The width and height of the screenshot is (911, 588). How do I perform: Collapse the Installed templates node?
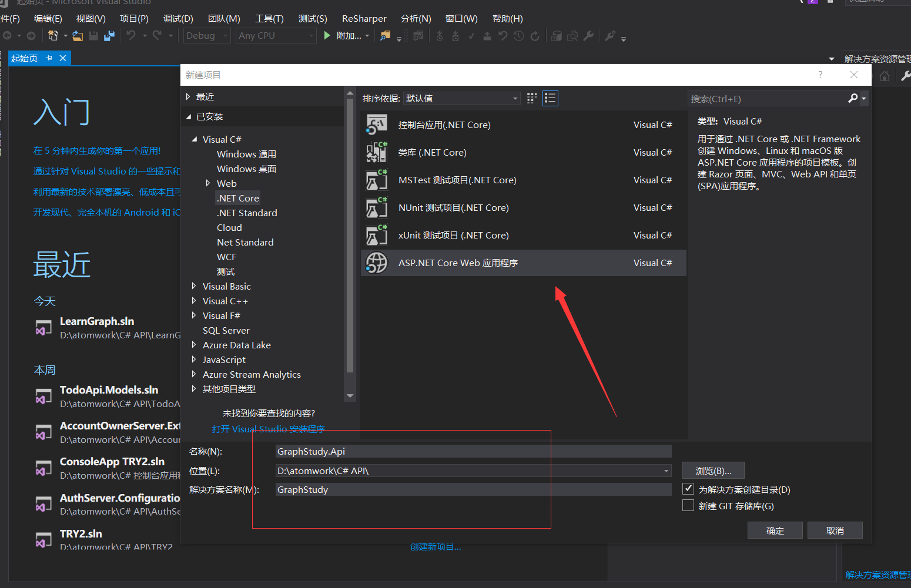188,116
